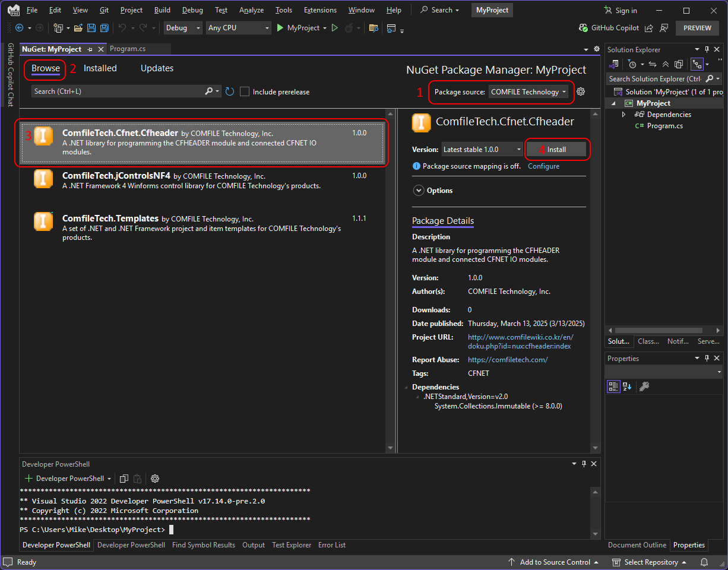728x570 pixels.
Task: Expand the Options section
Action: (x=419, y=191)
